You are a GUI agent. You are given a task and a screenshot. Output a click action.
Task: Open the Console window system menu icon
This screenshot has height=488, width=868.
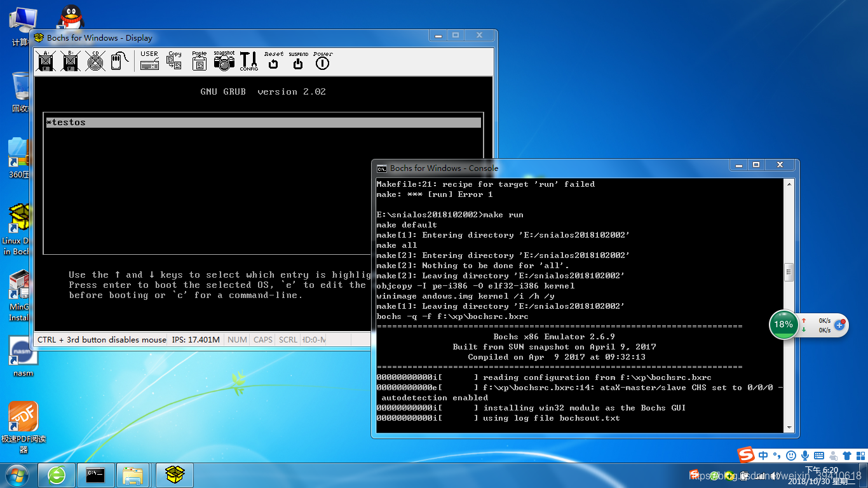(x=381, y=168)
